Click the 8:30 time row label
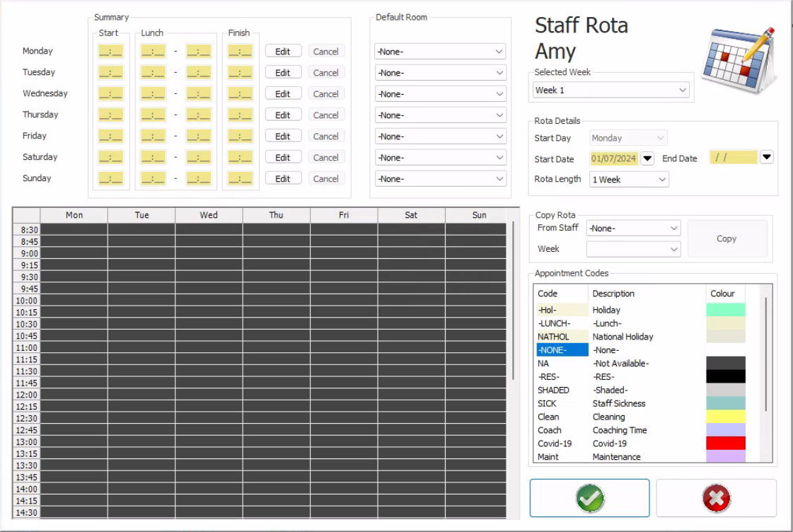793x532 pixels. click(x=26, y=230)
